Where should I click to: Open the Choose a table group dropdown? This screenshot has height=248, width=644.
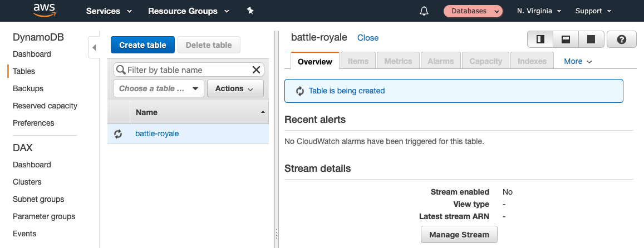[159, 88]
